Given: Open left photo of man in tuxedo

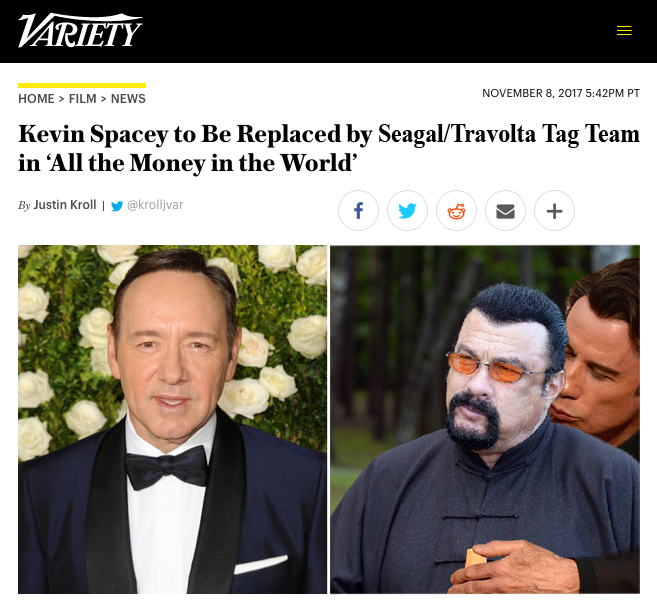Looking at the screenshot, I should (172, 419).
